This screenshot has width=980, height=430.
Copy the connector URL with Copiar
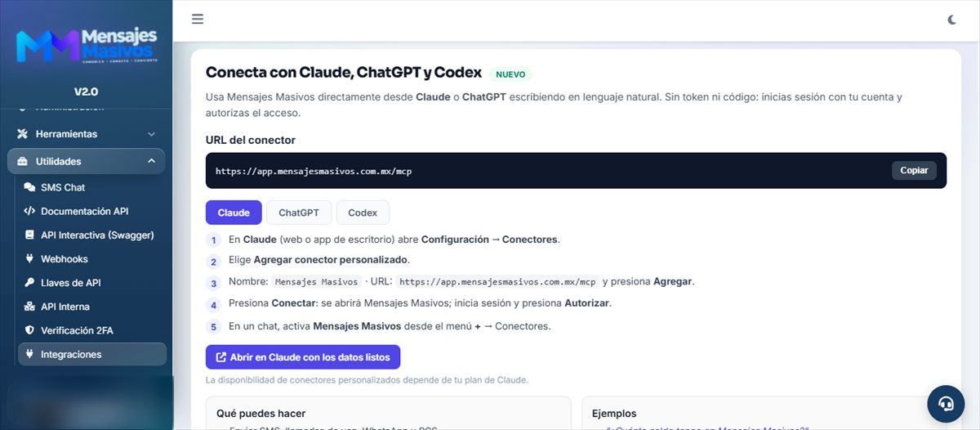tap(914, 170)
